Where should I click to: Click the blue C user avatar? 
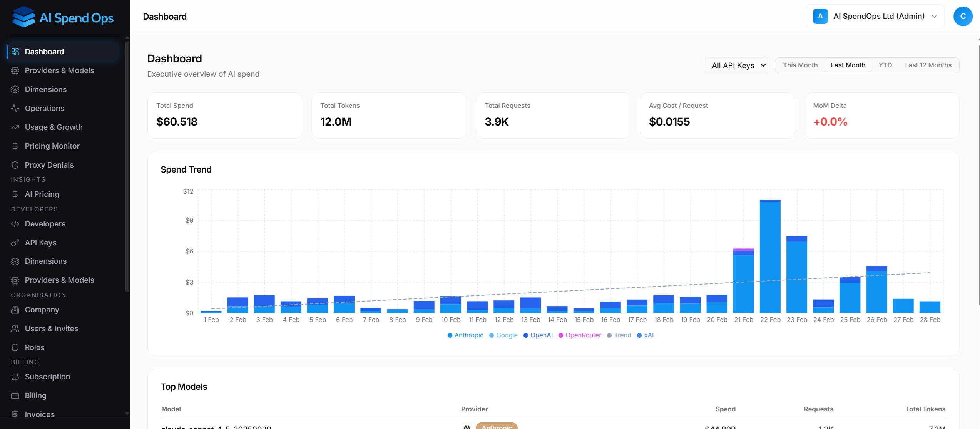(963, 16)
